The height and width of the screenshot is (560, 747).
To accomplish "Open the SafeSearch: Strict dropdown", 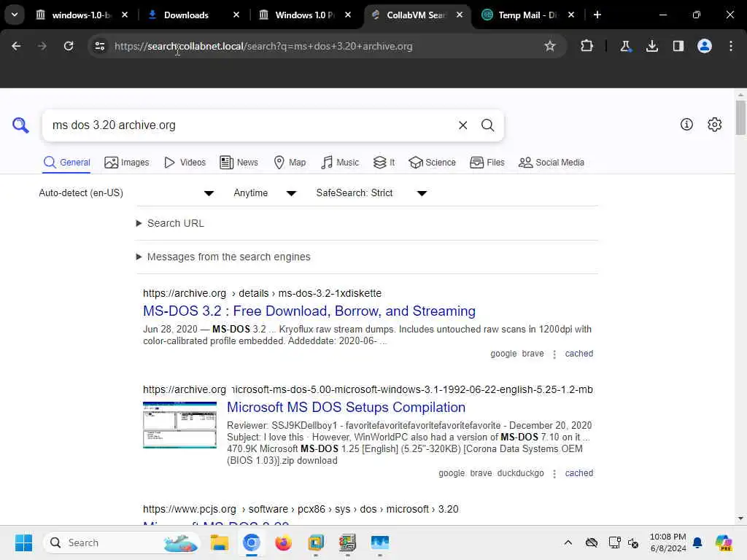I will point(371,192).
